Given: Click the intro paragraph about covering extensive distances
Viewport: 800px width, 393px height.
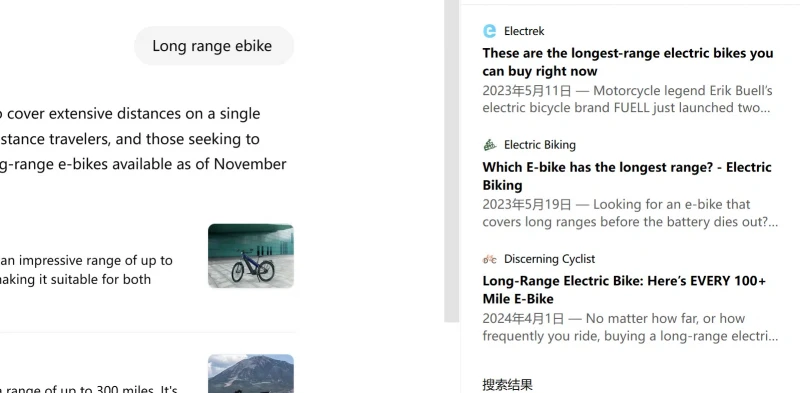Looking at the screenshot, I should tap(143, 139).
